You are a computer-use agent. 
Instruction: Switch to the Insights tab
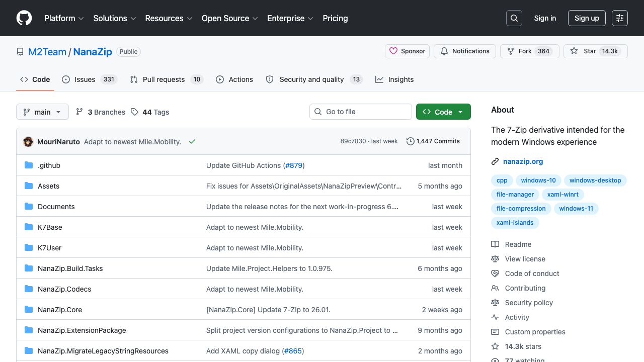[x=394, y=79]
